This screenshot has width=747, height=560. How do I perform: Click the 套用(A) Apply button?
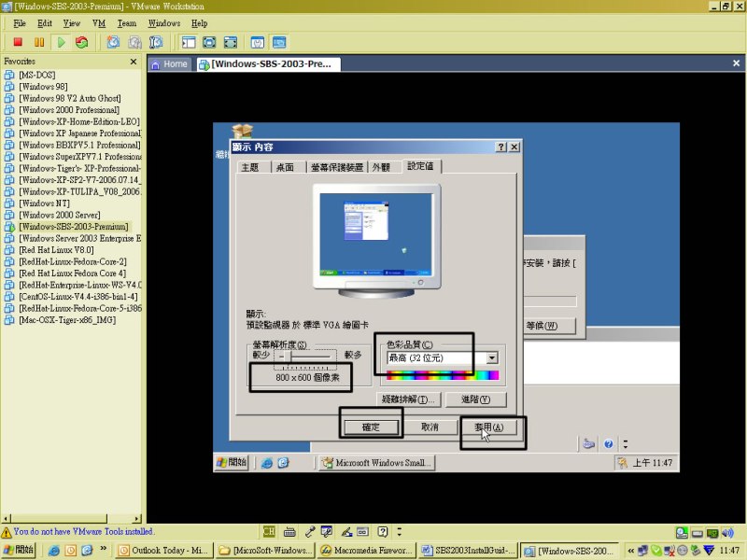click(488, 427)
